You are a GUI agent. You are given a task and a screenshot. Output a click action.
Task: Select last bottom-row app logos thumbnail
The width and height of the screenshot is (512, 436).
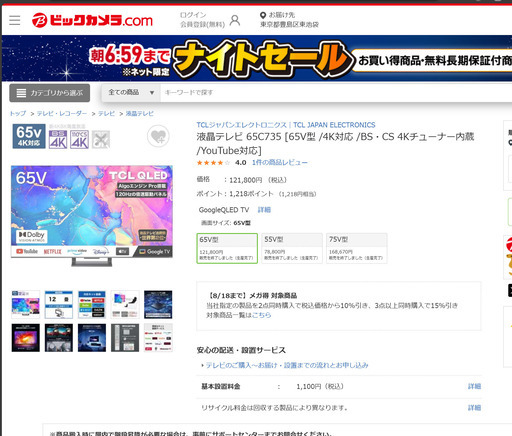pos(158,338)
